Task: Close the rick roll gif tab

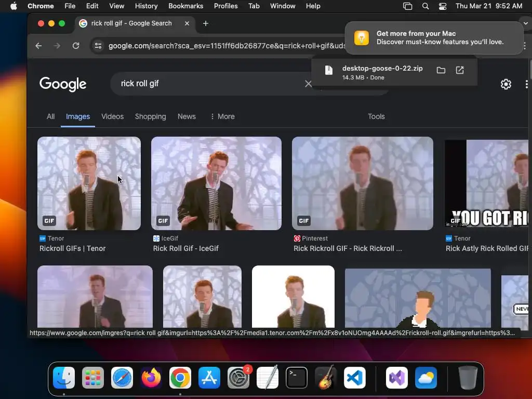Action: pos(187,23)
